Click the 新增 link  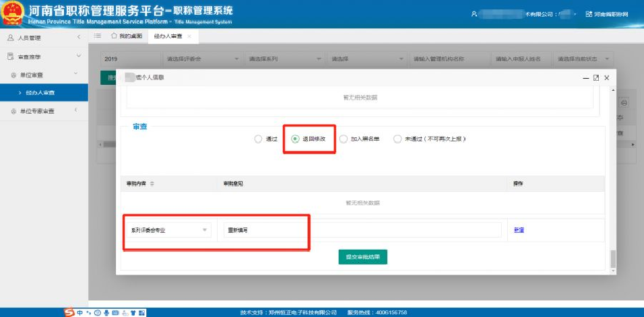519,230
